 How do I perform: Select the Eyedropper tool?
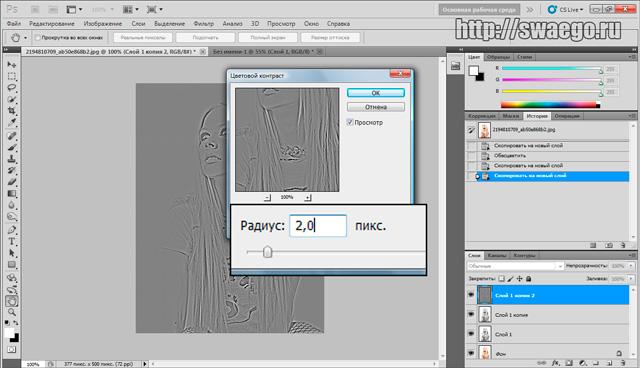tap(12, 122)
